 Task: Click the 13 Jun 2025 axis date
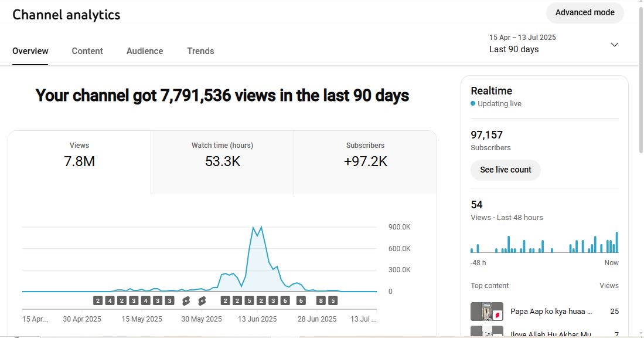coord(257,319)
